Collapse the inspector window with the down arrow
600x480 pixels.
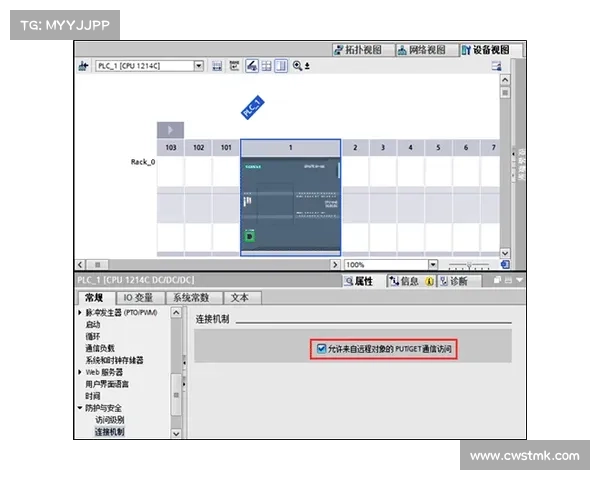click(x=519, y=280)
